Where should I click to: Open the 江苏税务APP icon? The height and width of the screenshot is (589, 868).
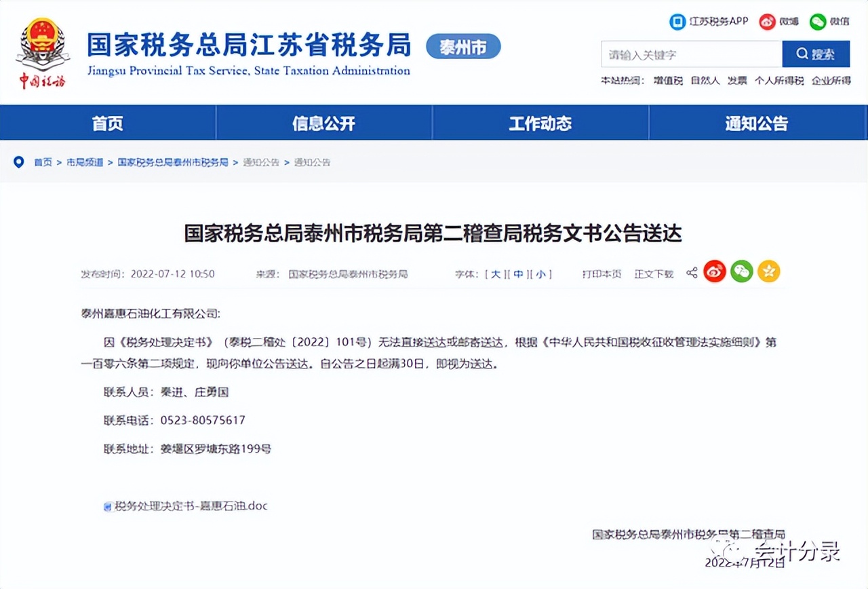pyautogui.click(x=677, y=21)
